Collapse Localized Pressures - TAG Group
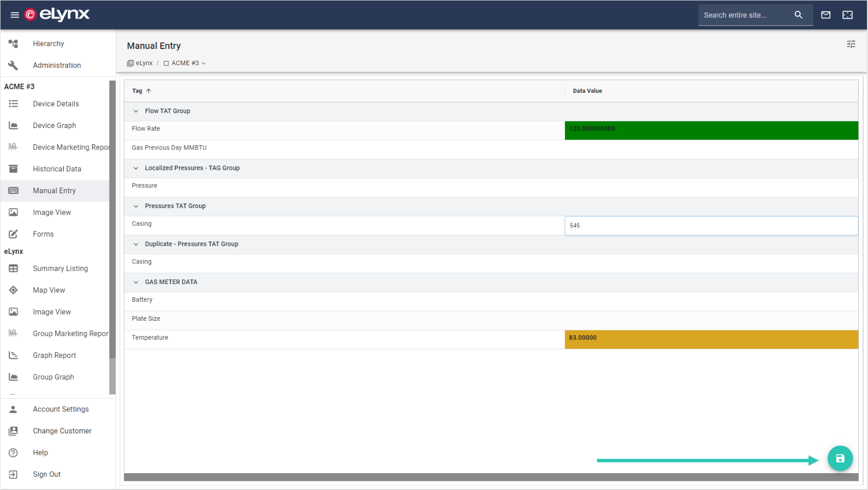This screenshot has width=868, height=490. point(136,168)
